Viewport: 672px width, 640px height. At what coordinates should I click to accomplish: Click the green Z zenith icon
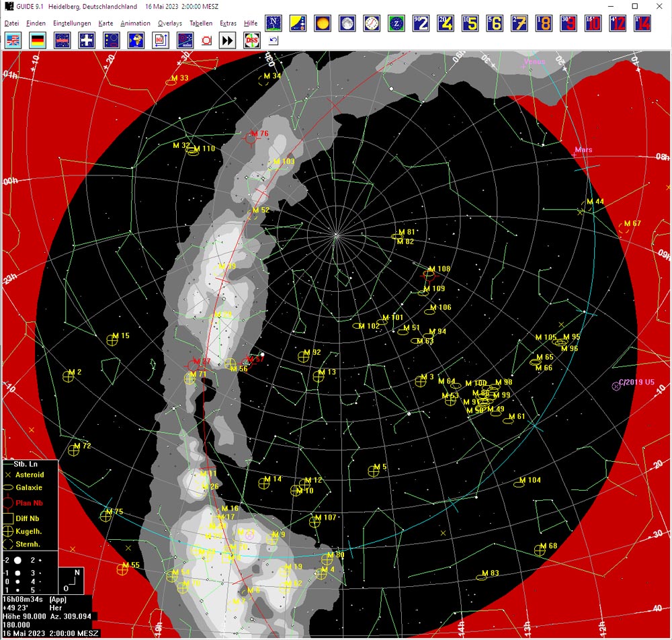point(396,23)
